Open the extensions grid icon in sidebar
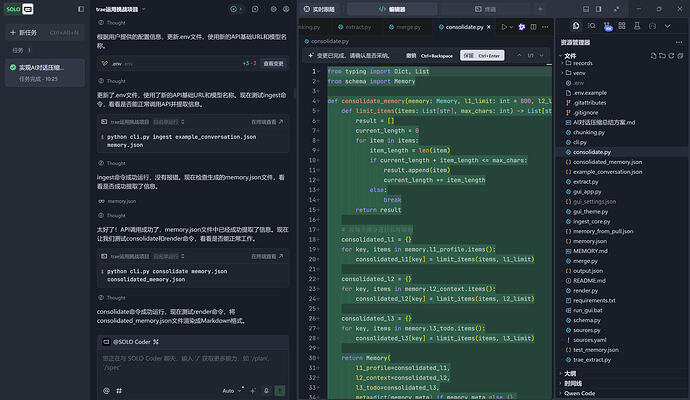The height and width of the screenshot is (400, 690). 622,26
